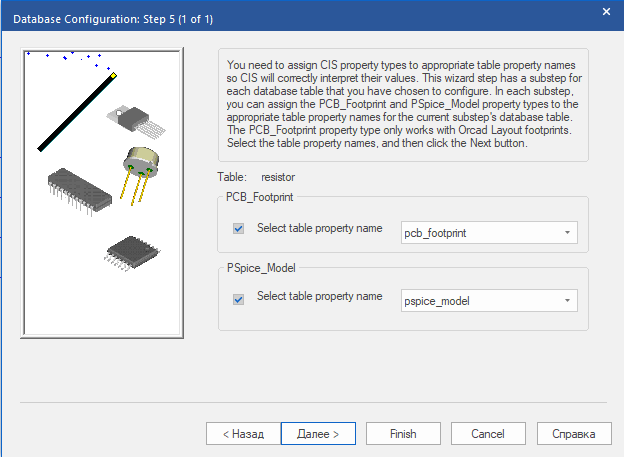
Task: Click 'Select table property name' label under PSpice_Model
Action: click(x=319, y=297)
